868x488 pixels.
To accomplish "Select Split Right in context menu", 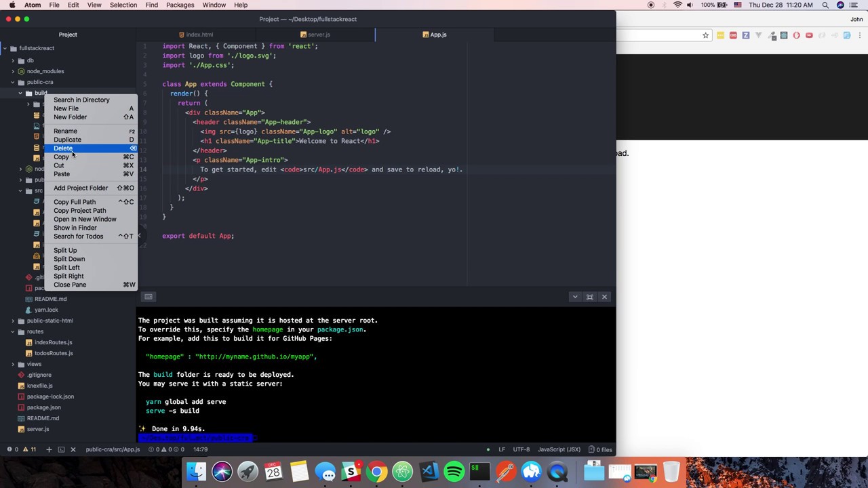I will click(x=91, y=276).
